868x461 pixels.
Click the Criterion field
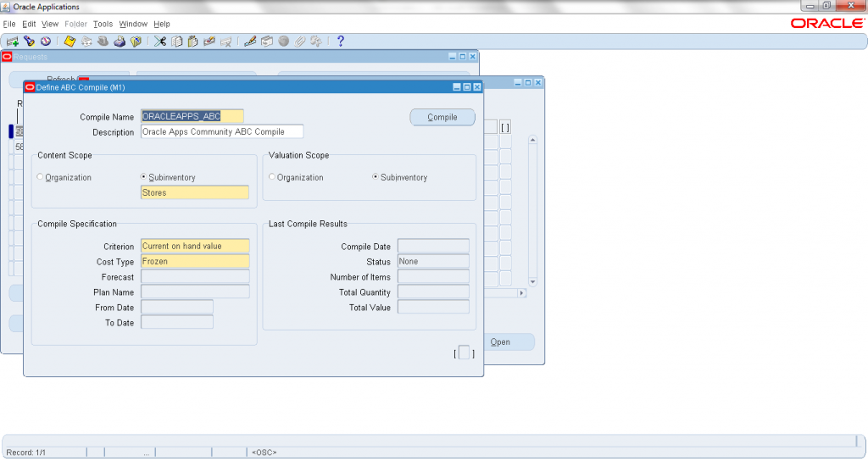tap(195, 247)
